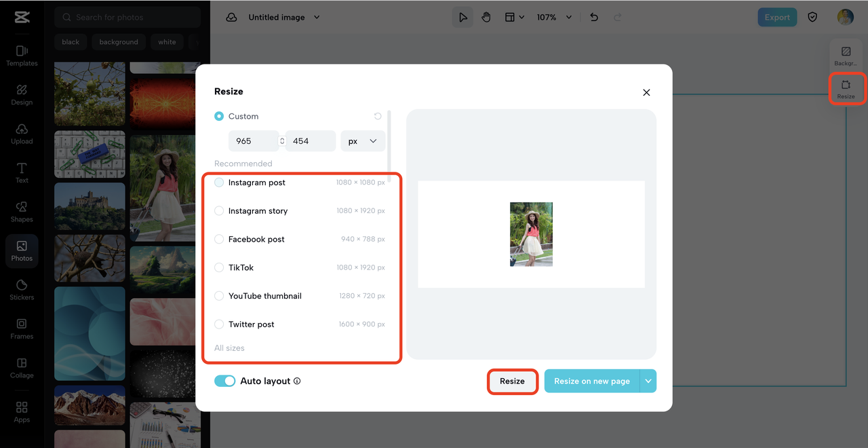
Task: Select the bird on branches thumbnail
Action: [x=90, y=258]
